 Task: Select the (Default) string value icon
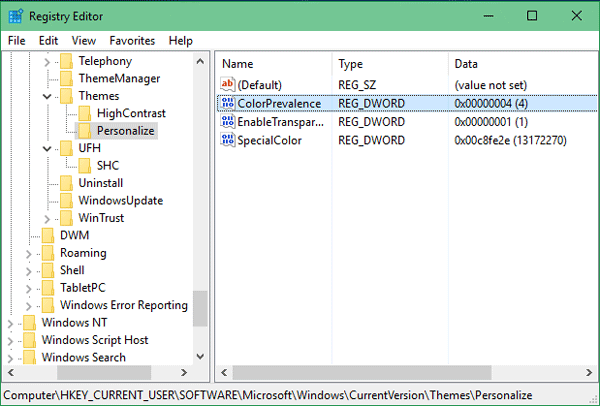click(x=226, y=85)
